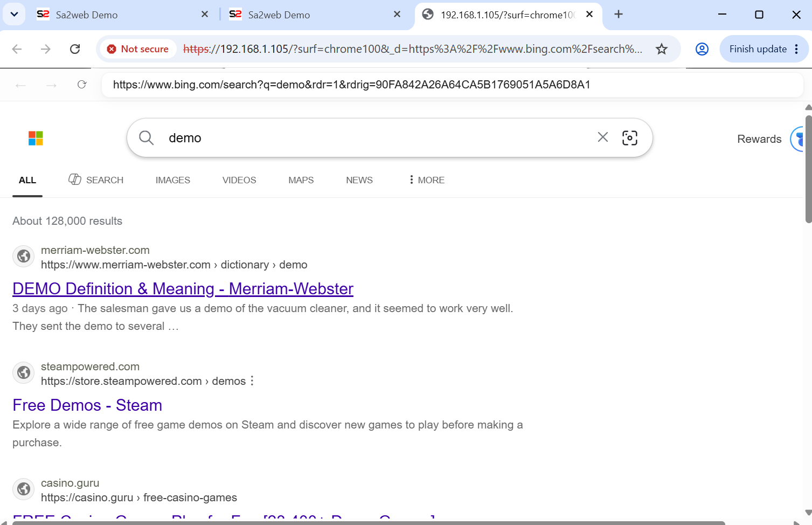Focus the inner bing.com URL field
This screenshot has width=812, height=525.
tap(452, 85)
